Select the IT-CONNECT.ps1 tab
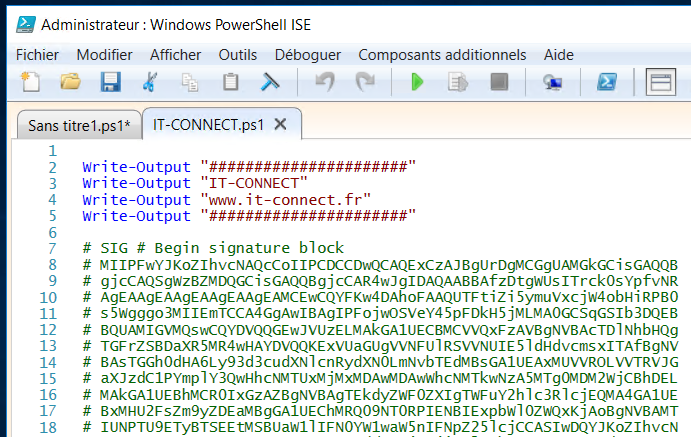The image size is (691, 437). (x=208, y=125)
